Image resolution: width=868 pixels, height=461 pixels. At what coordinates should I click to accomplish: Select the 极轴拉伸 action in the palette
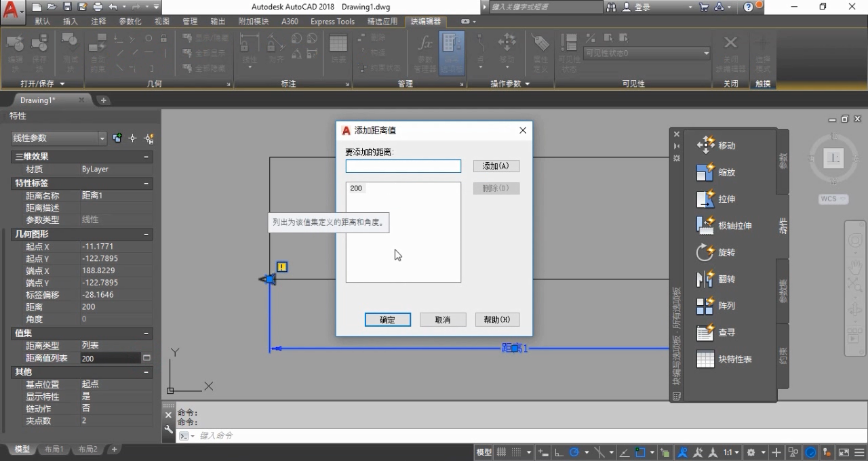click(x=724, y=226)
